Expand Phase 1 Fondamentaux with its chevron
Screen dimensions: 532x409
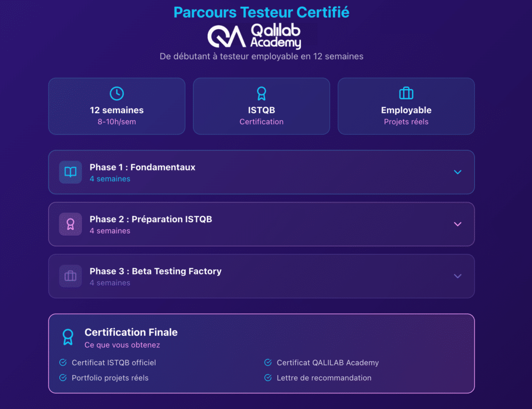pos(458,172)
